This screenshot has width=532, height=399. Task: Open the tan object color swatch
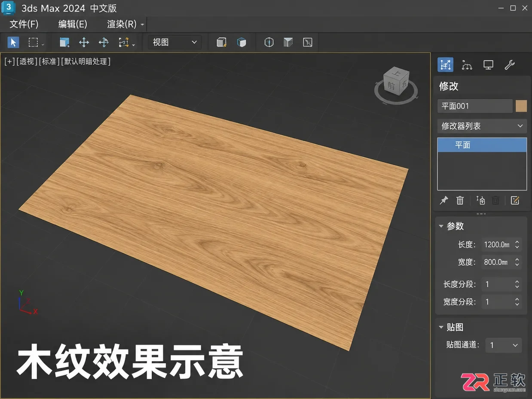click(x=521, y=106)
